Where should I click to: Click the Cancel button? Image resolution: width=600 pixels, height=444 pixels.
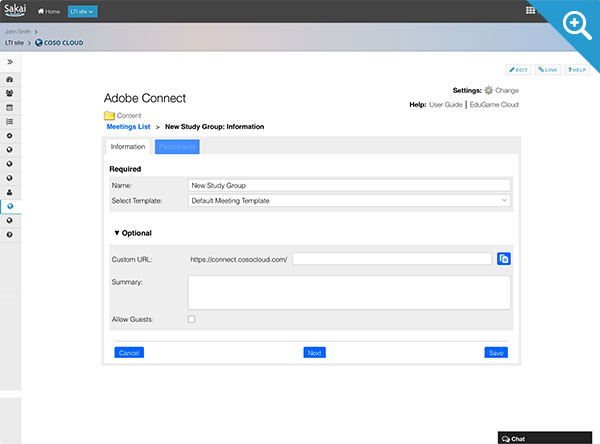pos(129,353)
